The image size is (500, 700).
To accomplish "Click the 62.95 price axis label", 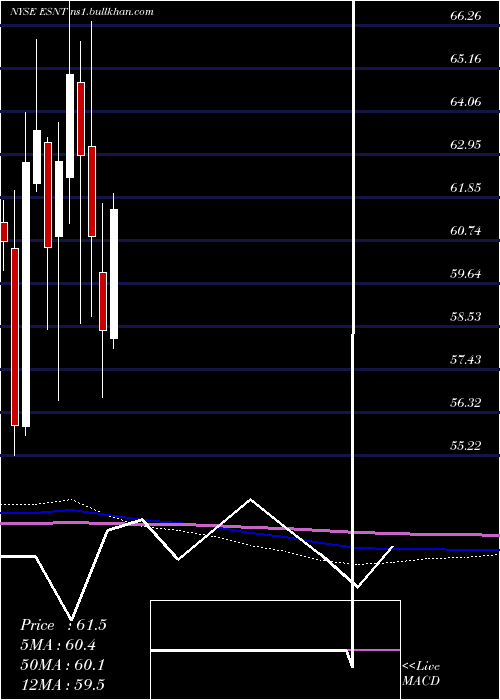I will click(x=466, y=145).
